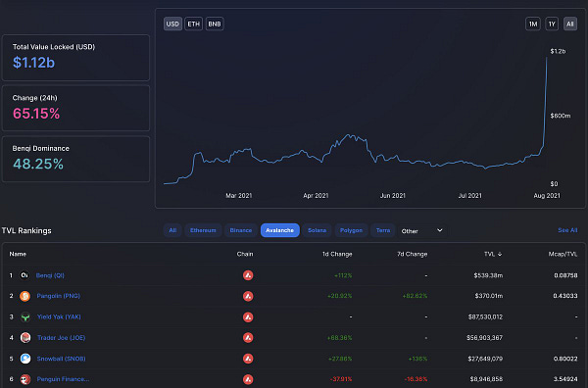Viewport: 588px width, 388px height.
Task: Click the Snowball (SNOB) logo
Action: click(x=25, y=359)
